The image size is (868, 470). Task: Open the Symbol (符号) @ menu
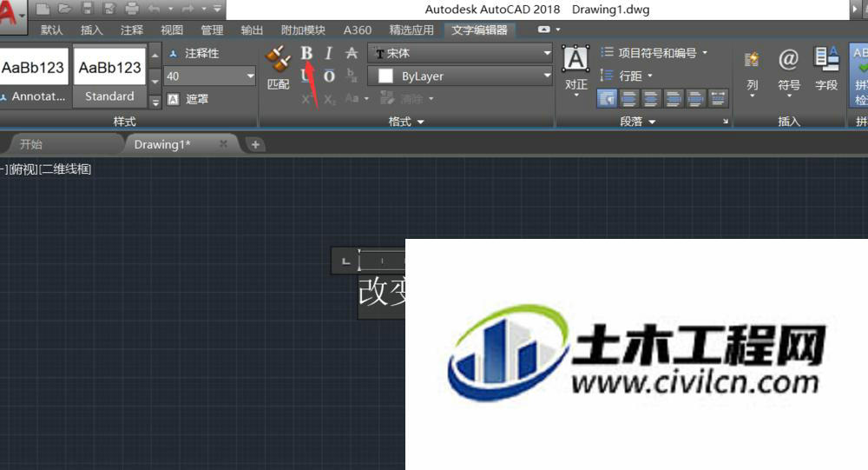pyautogui.click(x=789, y=72)
